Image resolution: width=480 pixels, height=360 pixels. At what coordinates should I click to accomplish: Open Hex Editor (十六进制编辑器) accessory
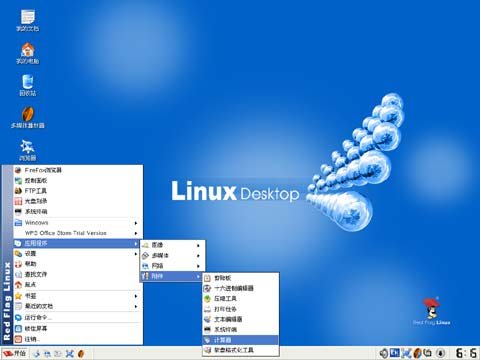click(240, 288)
